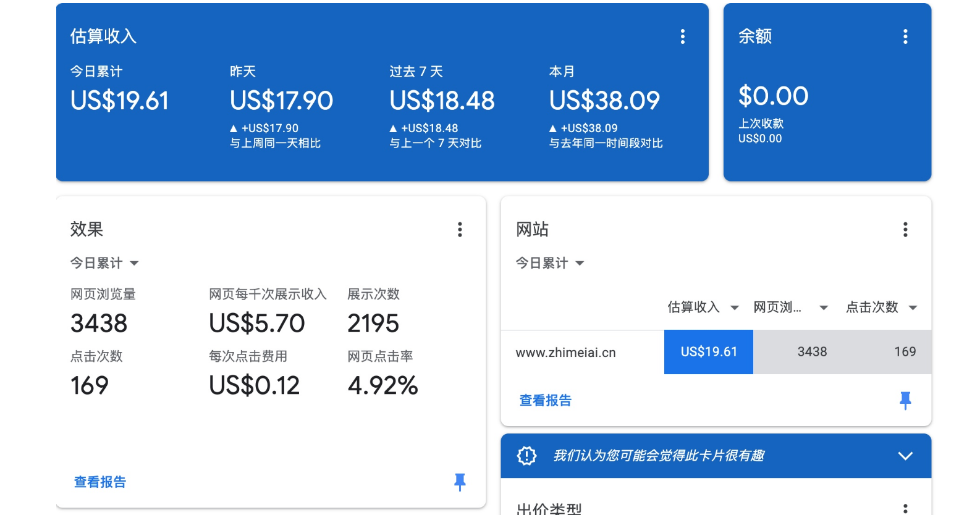The height and width of the screenshot is (515, 980).
Task: Open the 出价类型 card three-dot menu
Action: tap(905, 508)
